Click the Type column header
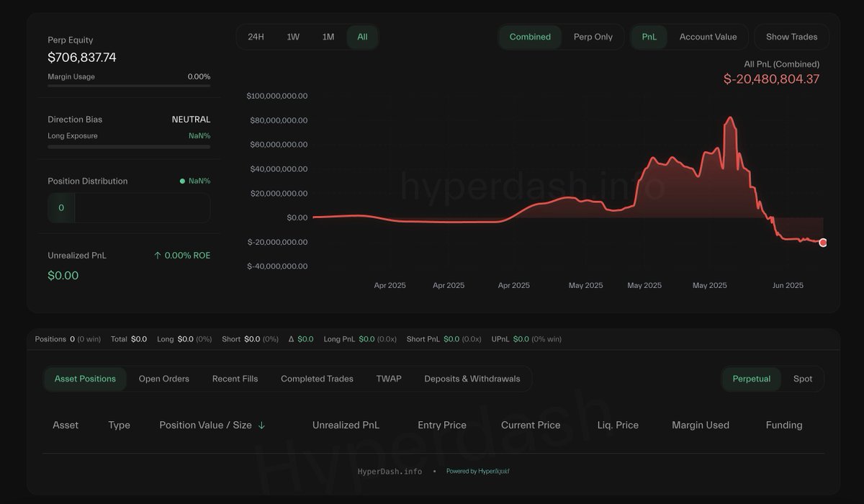 119,426
